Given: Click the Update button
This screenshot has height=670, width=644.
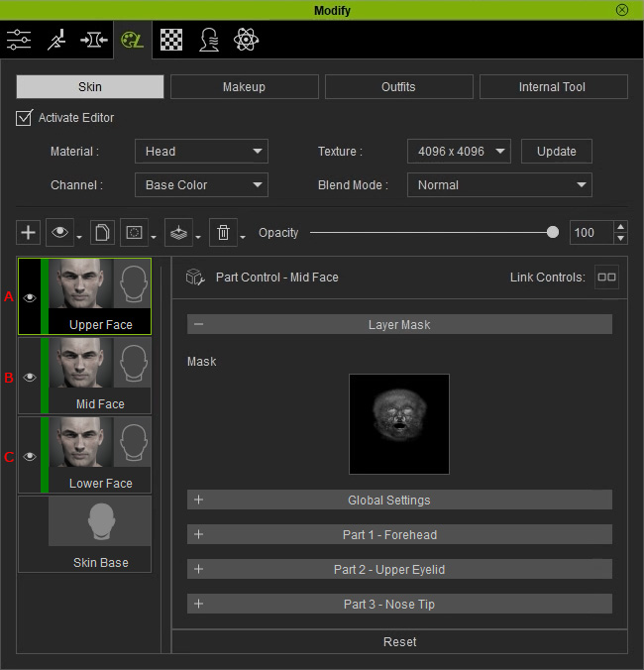Looking at the screenshot, I should [x=556, y=152].
